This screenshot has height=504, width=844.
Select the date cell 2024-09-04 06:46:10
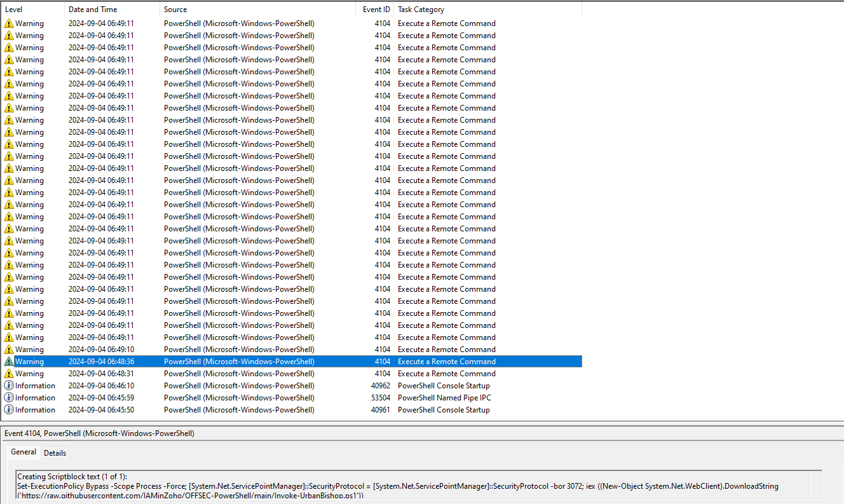coord(101,386)
